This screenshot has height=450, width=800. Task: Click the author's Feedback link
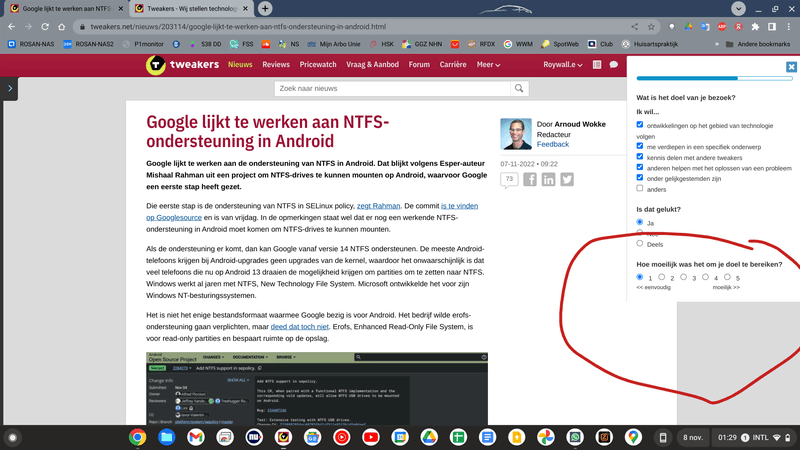553,144
